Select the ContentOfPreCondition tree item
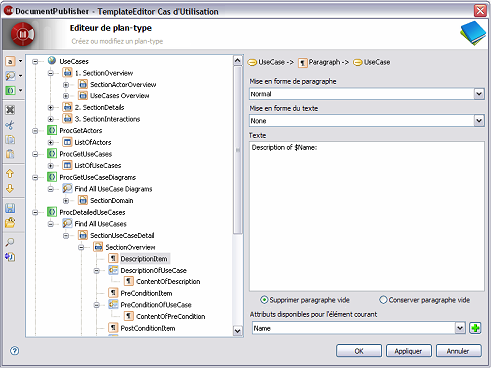Viewport: 491px width, 368px height. click(x=170, y=317)
